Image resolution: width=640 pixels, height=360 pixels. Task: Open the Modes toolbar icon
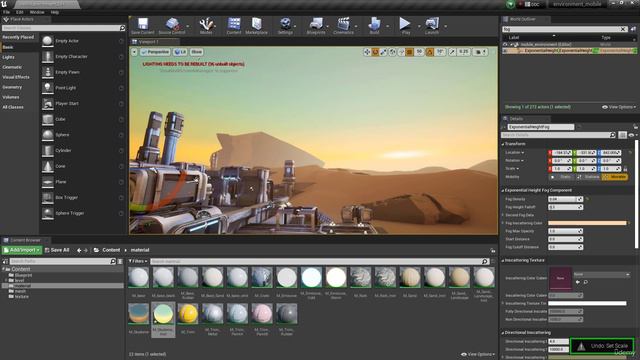206,26
